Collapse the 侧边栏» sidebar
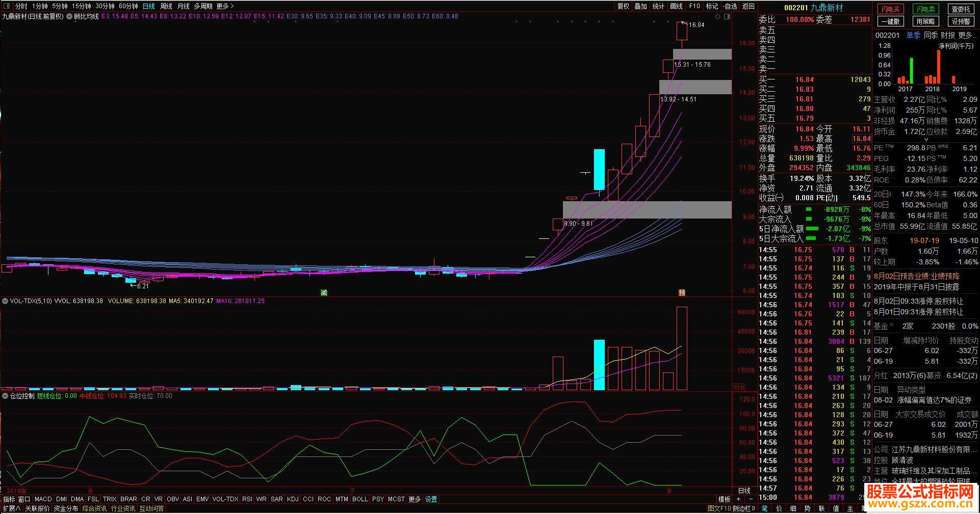 [744, 508]
